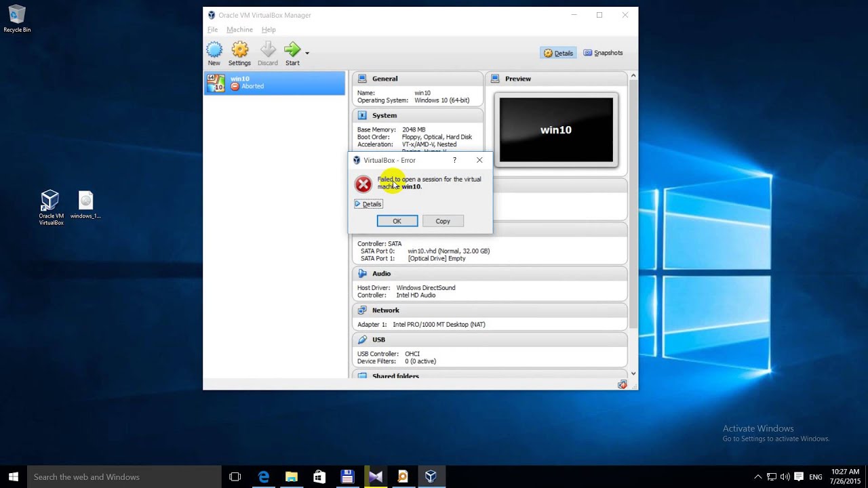Click the scroll up arrow in details pane
Viewport: 868px width, 488px height.
(x=633, y=75)
